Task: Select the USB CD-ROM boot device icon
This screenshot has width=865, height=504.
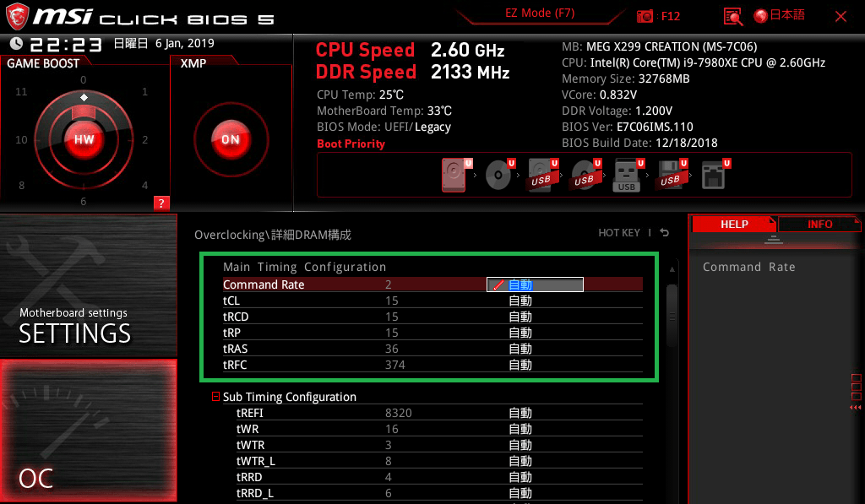Action: 586,175
